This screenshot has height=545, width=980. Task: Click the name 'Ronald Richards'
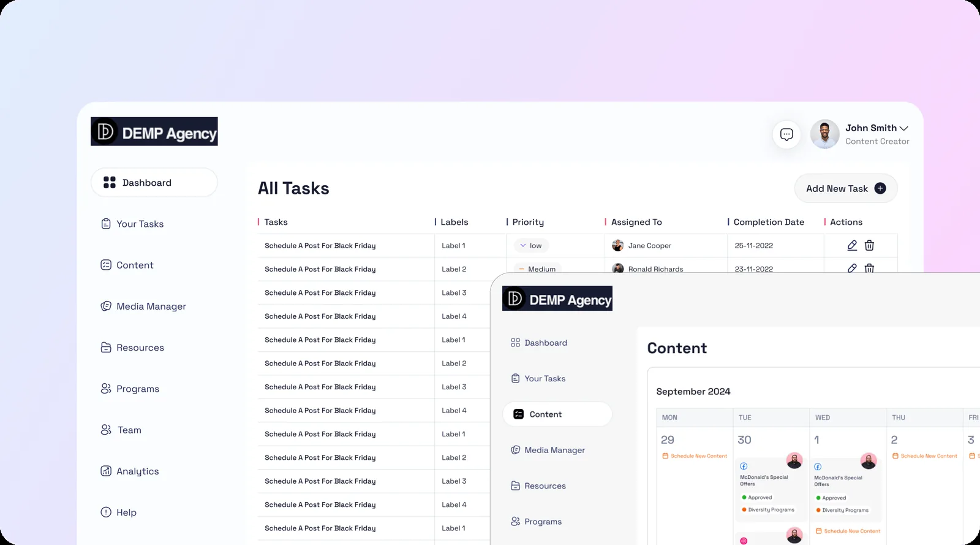point(655,269)
